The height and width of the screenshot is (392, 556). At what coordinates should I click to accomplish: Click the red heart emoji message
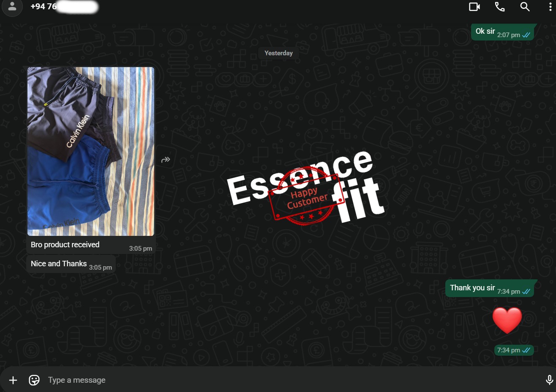[x=507, y=320]
